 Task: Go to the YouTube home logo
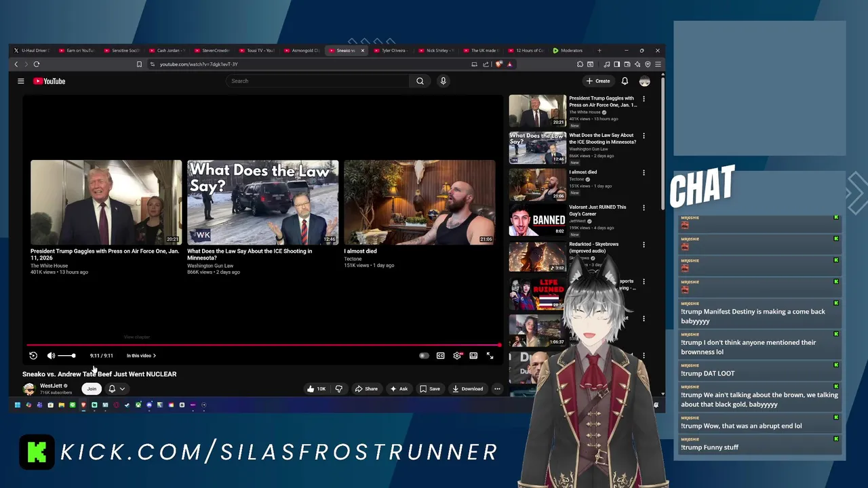click(x=50, y=81)
